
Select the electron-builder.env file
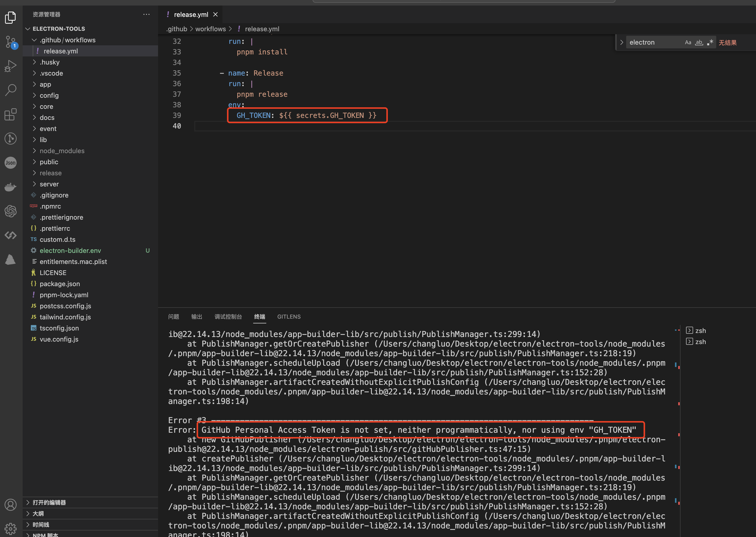70,250
